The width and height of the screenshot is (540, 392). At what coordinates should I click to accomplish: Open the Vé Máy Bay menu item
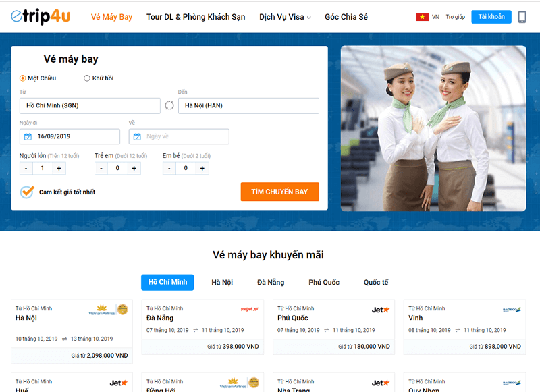point(111,17)
